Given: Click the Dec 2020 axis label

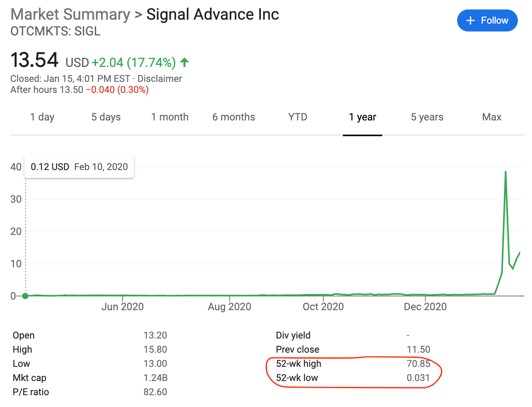Looking at the screenshot, I should (425, 307).
